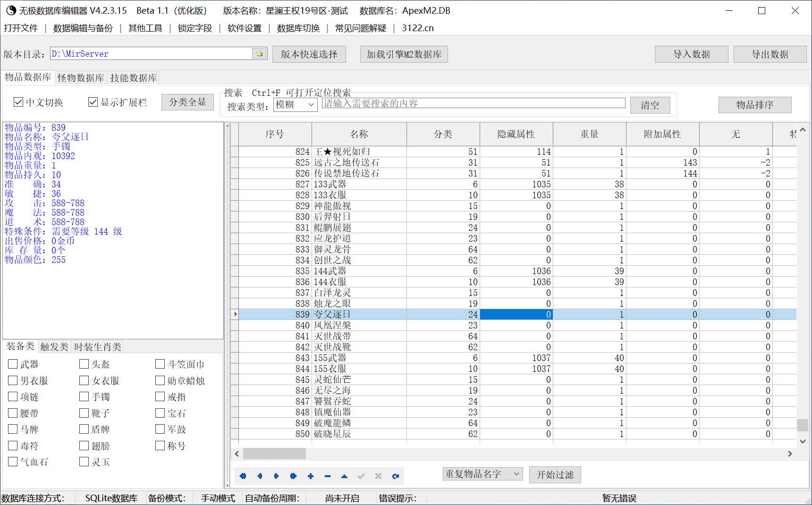Click the search content input field
This screenshot has width=812, height=505.
pos(474,103)
